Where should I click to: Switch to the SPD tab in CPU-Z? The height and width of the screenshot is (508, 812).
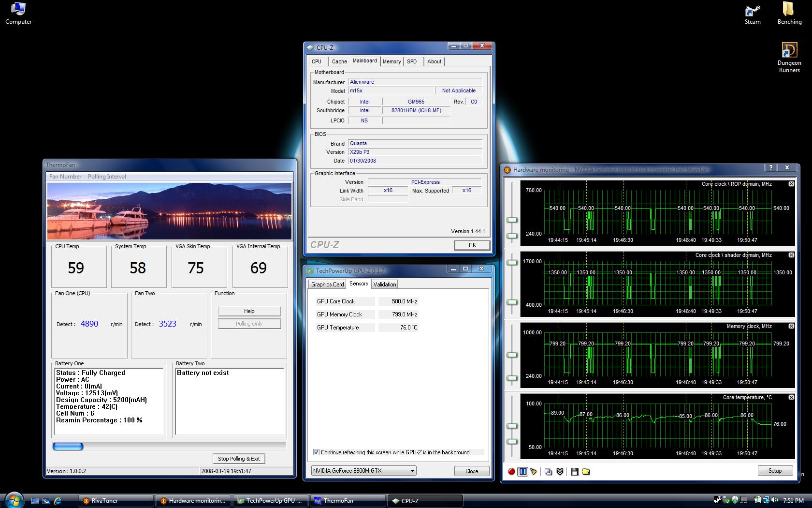[x=412, y=61]
